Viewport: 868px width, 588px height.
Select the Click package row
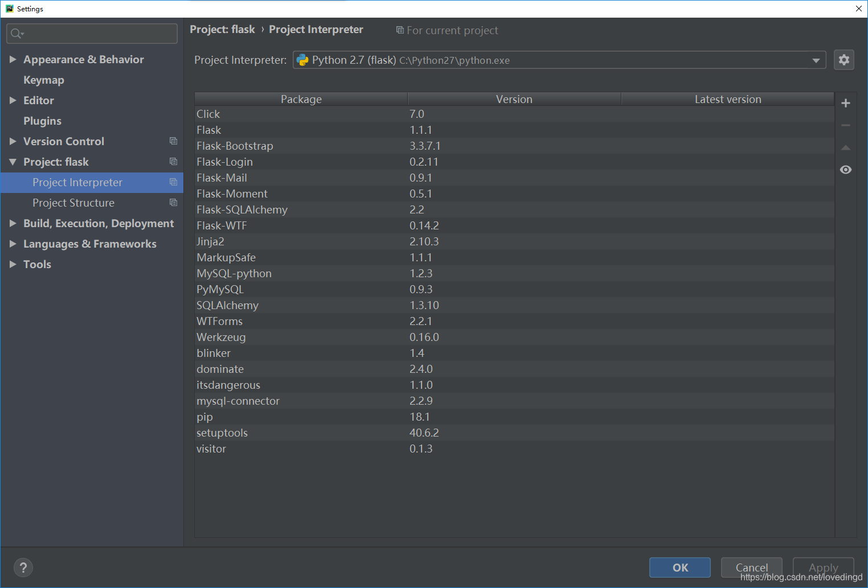coord(514,114)
